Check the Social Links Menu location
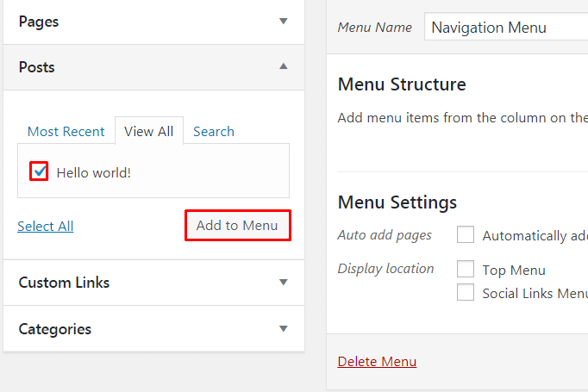Screen dimensions: 588x392 point(466,292)
